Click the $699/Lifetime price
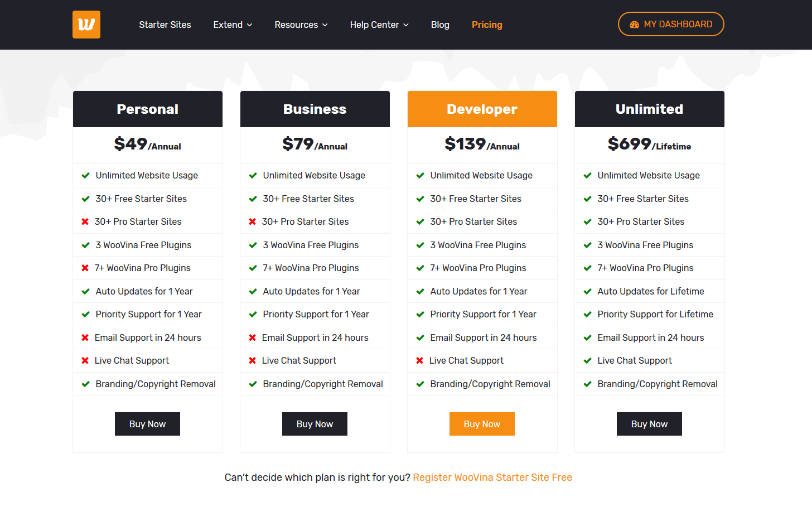Image resolution: width=812 pixels, height=526 pixels. click(x=649, y=144)
